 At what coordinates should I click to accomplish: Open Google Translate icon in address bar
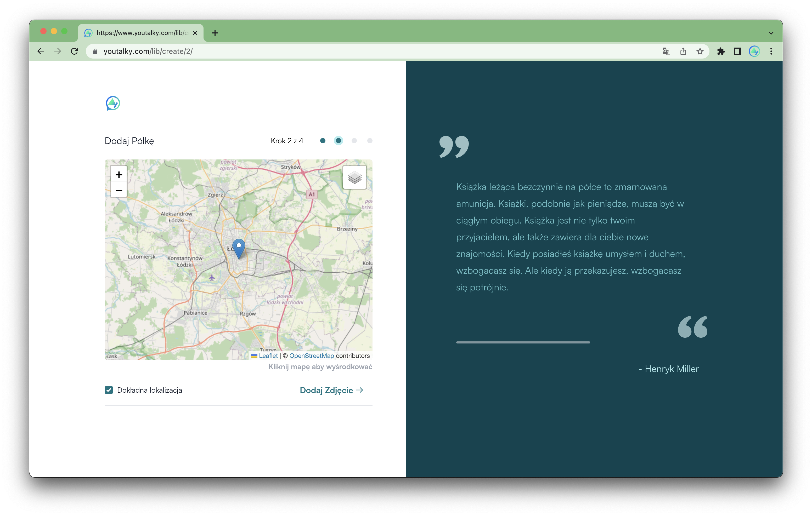pyautogui.click(x=666, y=51)
